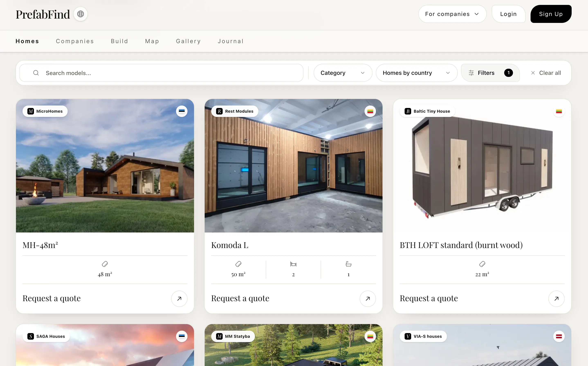The image size is (588, 366).
Task: Click Lithuanian flag on MM Statyba card
Action: click(x=370, y=336)
